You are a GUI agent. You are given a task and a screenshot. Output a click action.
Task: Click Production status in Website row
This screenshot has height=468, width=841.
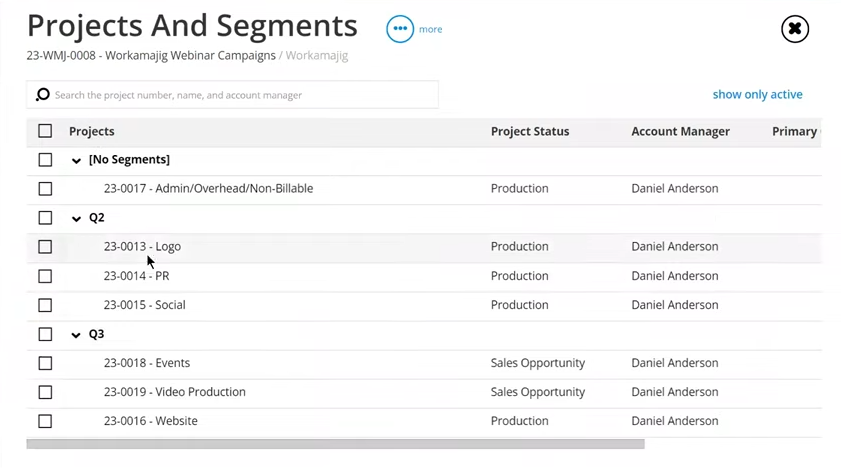pyautogui.click(x=519, y=421)
